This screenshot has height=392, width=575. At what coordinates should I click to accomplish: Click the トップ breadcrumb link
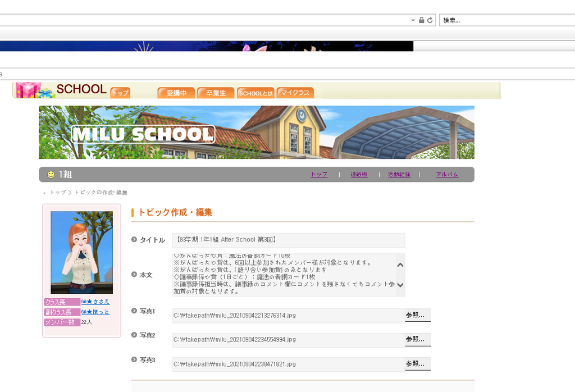58,192
